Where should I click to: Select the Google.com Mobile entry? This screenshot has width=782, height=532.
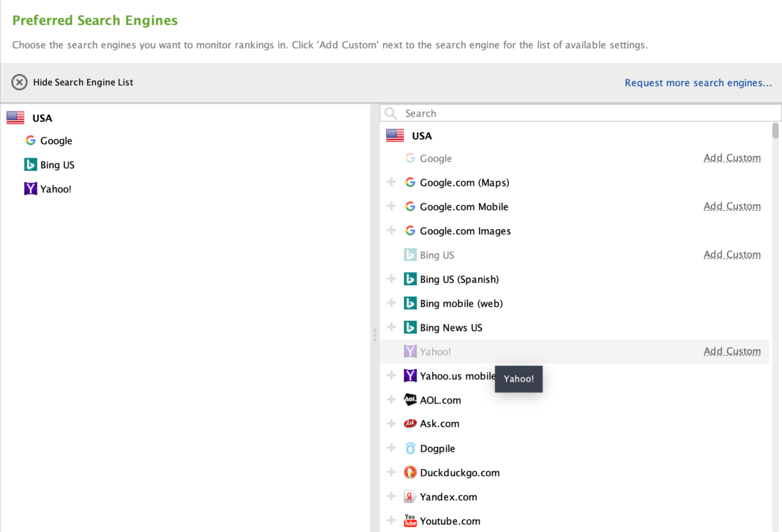click(x=464, y=207)
